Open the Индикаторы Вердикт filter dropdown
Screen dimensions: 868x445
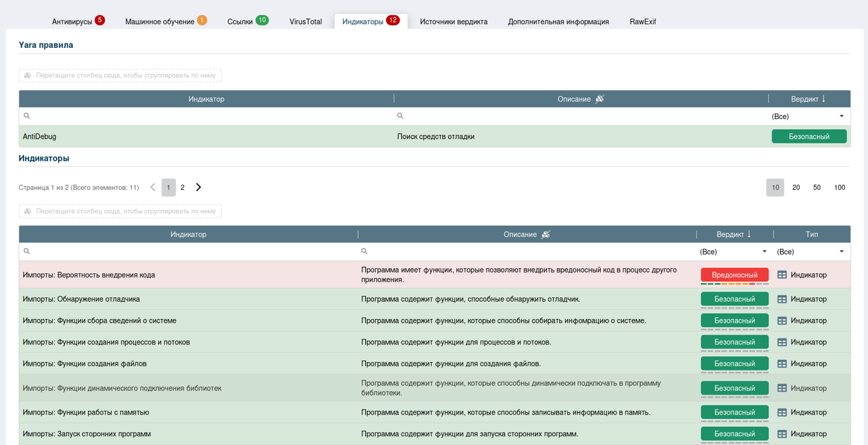point(764,252)
